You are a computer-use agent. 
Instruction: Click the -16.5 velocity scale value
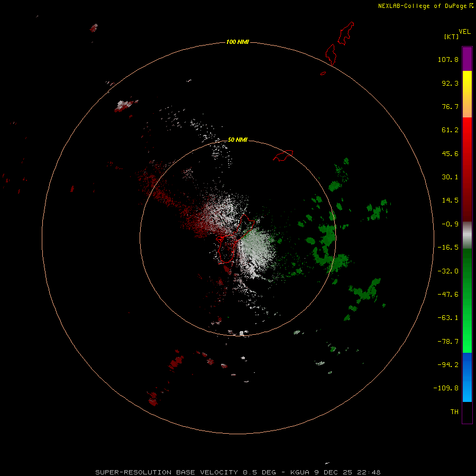click(448, 248)
